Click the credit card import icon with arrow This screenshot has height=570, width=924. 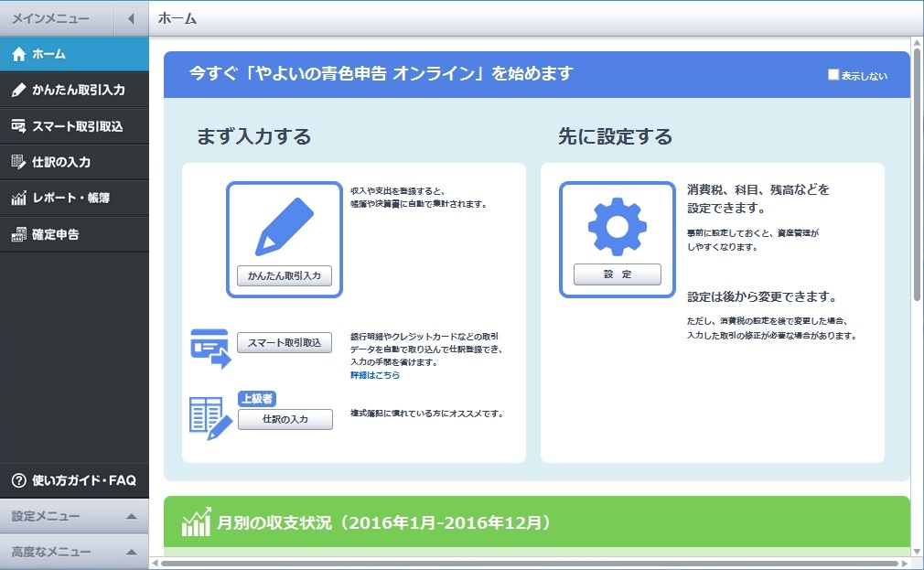210,349
